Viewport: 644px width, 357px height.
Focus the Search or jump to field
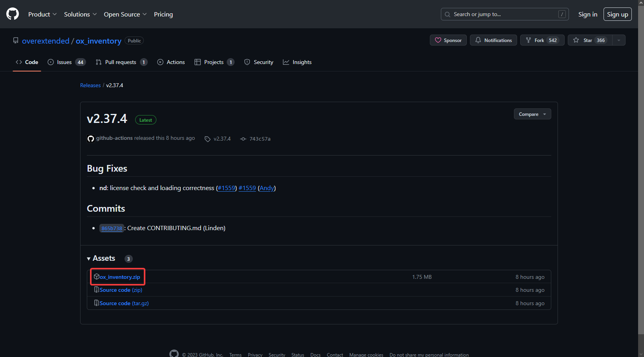pyautogui.click(x=505, y=14)
